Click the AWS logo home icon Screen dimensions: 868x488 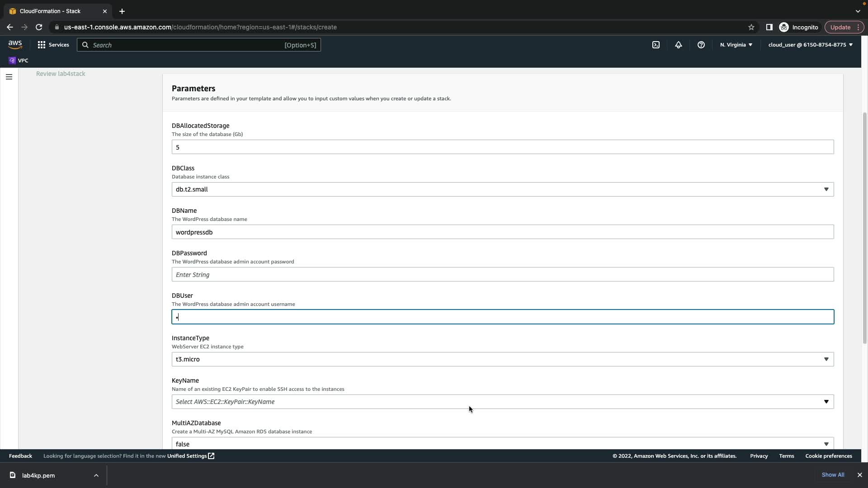click(x=15, y=44)
